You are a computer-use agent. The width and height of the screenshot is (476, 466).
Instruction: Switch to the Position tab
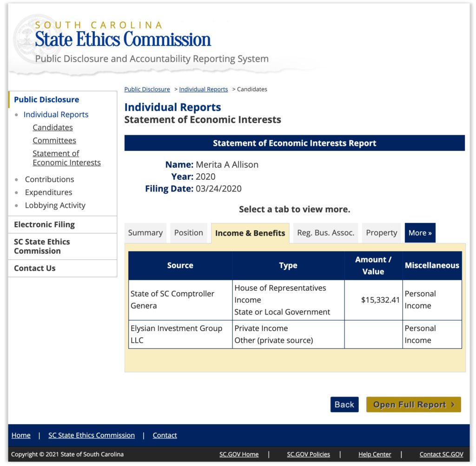click(189, 233)
